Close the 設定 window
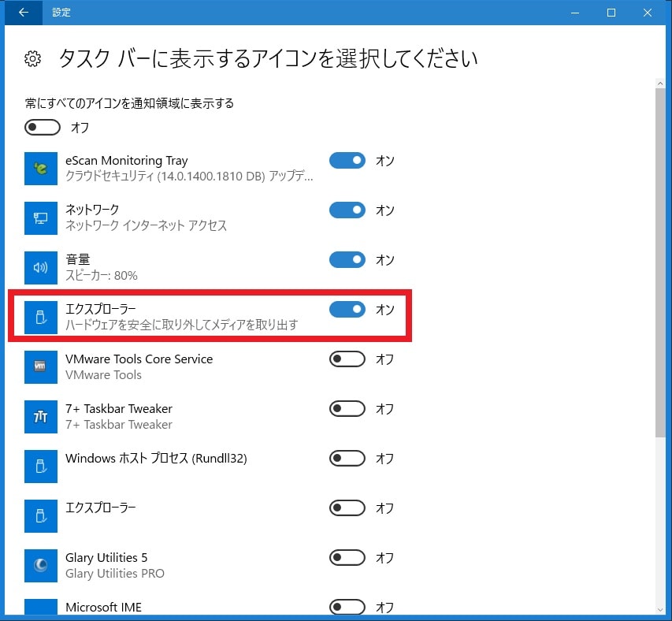The width and height of the screenshot is (672, 621). click(x=648, y=13)
